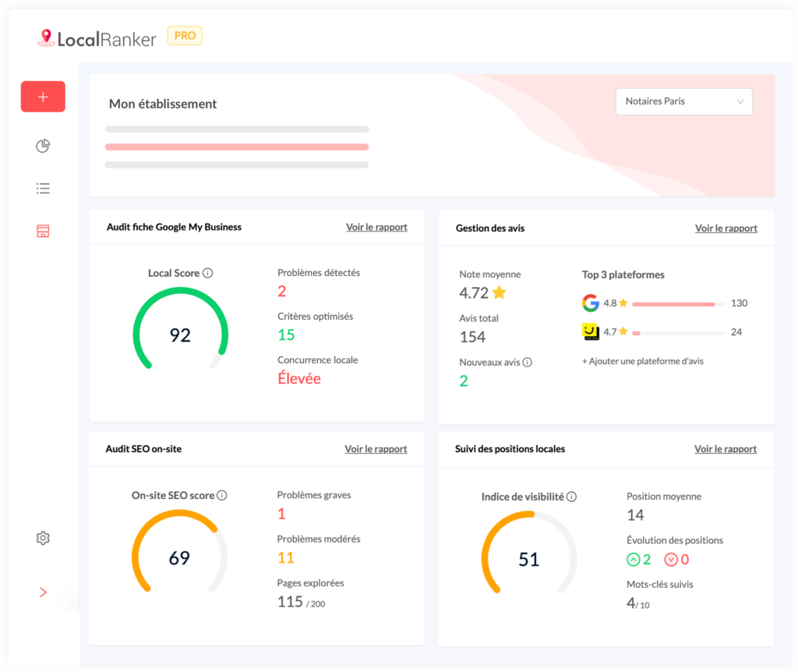Click the PRO badge next to logo
Image resolution: width=798 pixels, height=672 pixels.
pos(185,36)
